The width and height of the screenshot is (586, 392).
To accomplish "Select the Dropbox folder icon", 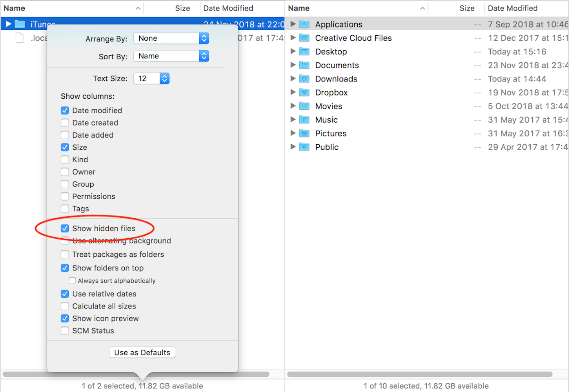I will [x=304, y=92].
